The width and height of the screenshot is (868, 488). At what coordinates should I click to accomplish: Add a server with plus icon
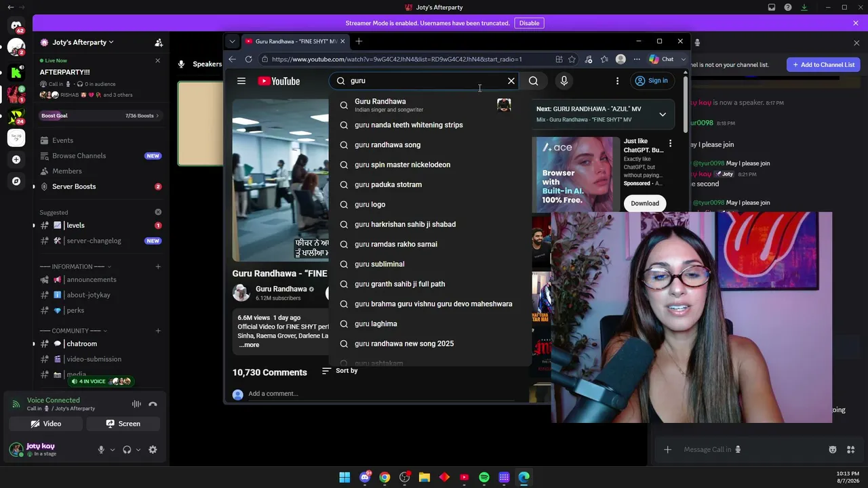pyautogui.click(x=16, y=160)
